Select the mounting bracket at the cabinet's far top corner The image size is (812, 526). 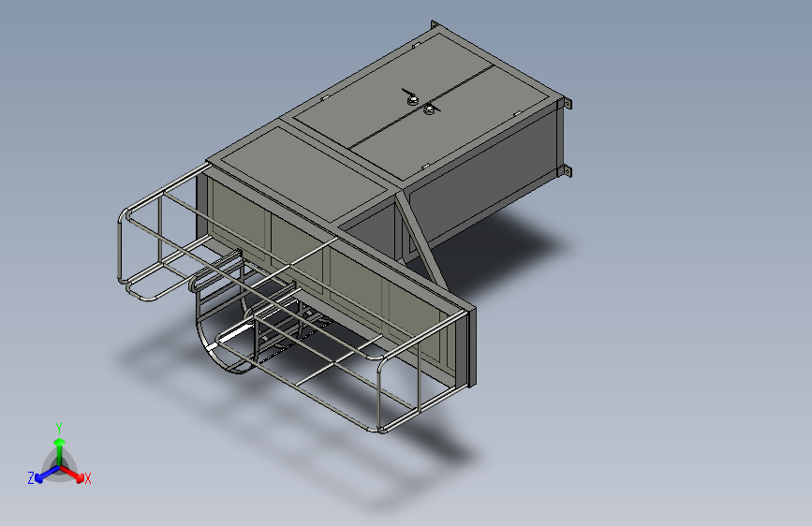(x=434, y=25)
